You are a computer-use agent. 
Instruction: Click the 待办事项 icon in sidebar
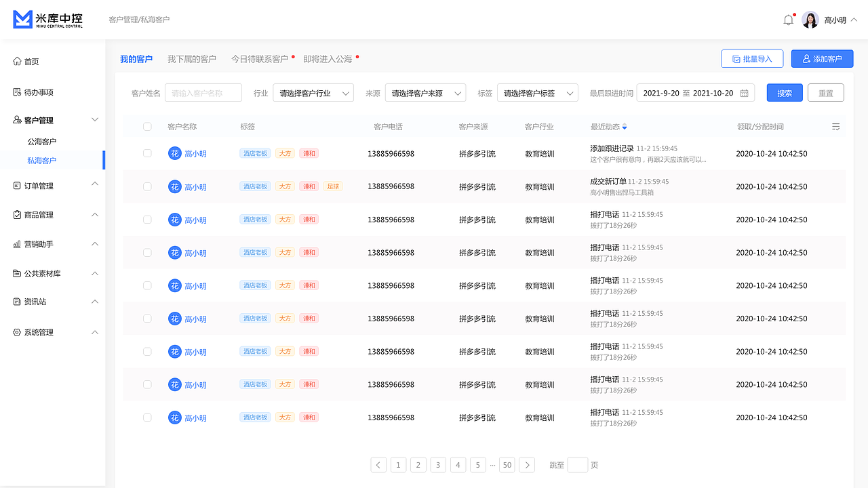click(x=17, y=92)
